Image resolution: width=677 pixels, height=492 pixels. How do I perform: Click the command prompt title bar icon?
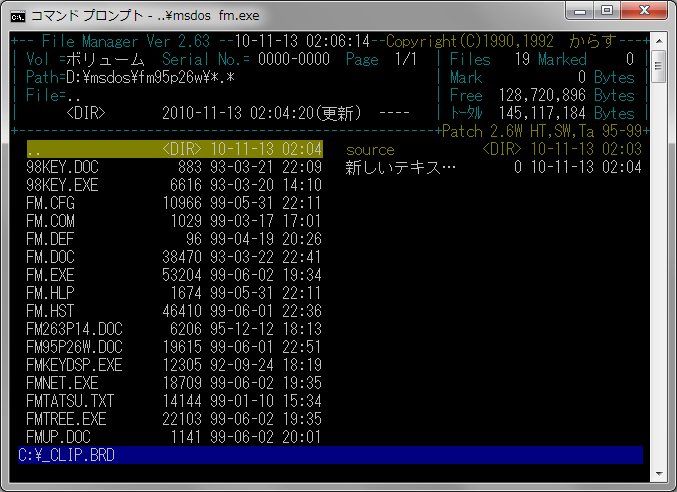(x=18, y=16)
